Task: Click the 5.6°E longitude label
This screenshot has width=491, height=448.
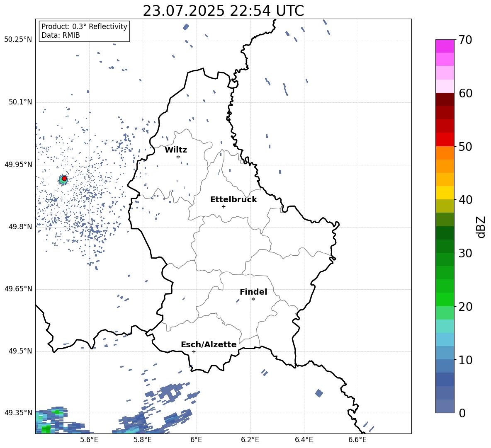Action: [89, 440]
